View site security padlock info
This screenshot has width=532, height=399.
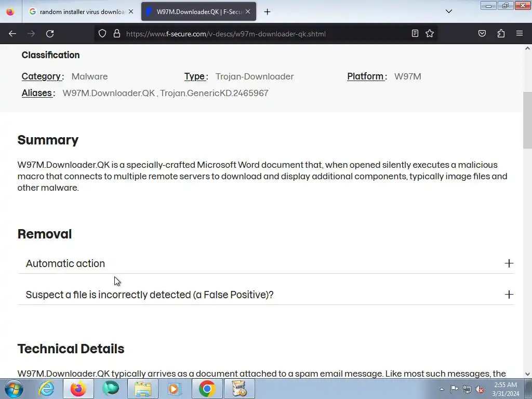(x=117, y=34)
